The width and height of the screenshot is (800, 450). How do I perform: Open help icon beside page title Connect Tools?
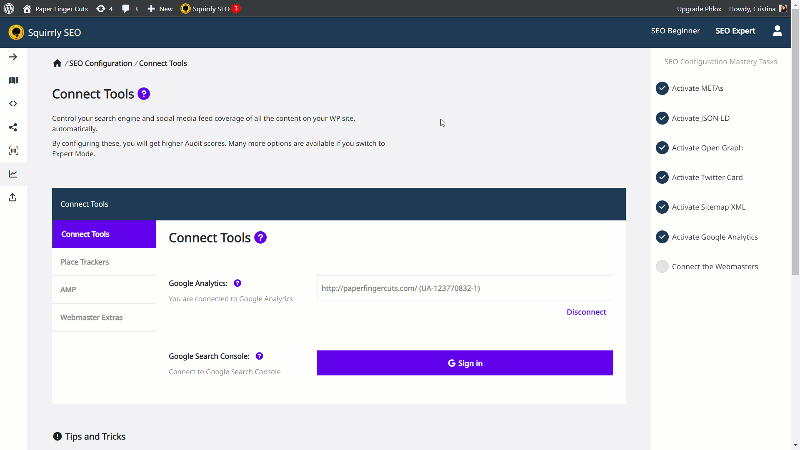click(x=144, y=94)
